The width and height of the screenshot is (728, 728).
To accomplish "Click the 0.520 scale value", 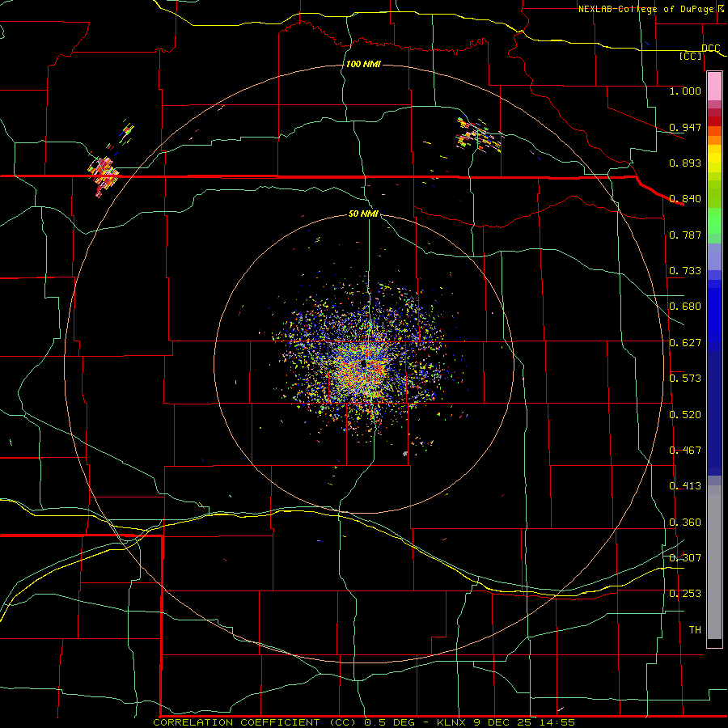I will pyautogui.click(x=685, y=415).
